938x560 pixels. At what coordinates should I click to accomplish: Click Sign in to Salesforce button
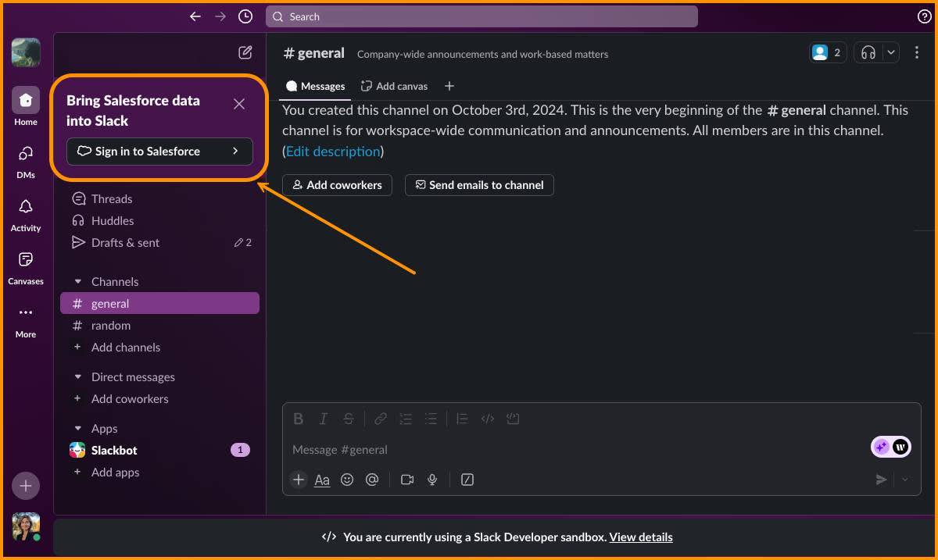[x=159, y=152]
